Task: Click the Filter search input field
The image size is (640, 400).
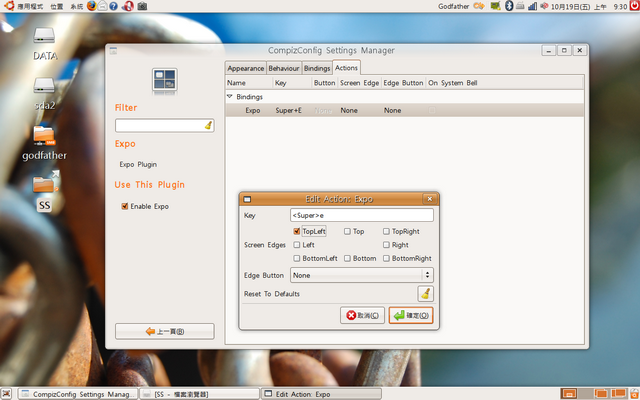Action: tap(164, 125)
